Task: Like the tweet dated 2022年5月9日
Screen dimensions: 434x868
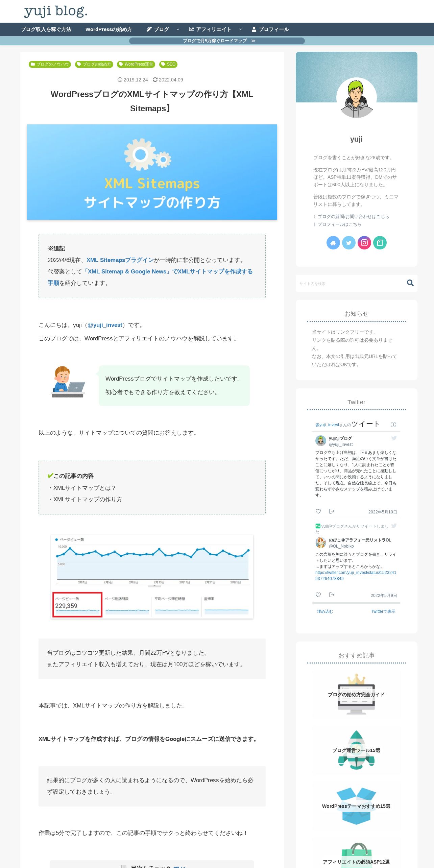Action: [x=318, y=595]
